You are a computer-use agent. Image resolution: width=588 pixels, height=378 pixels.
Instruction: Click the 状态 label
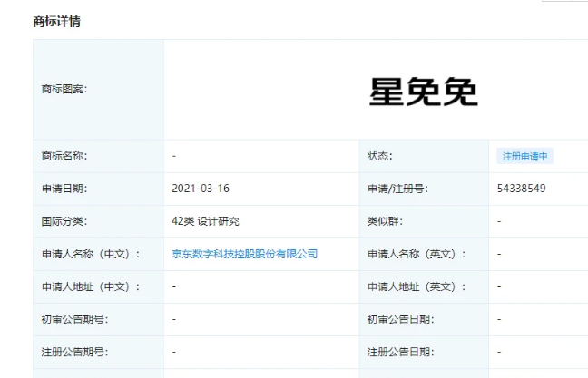380,156
